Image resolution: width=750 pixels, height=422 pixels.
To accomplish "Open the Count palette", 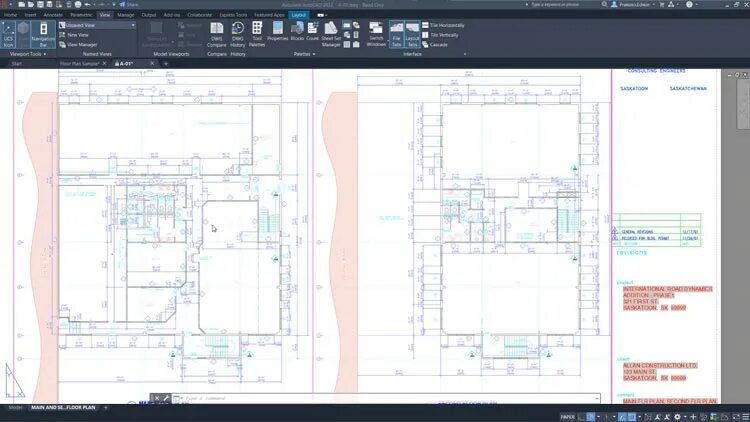I will coord(312,32).
